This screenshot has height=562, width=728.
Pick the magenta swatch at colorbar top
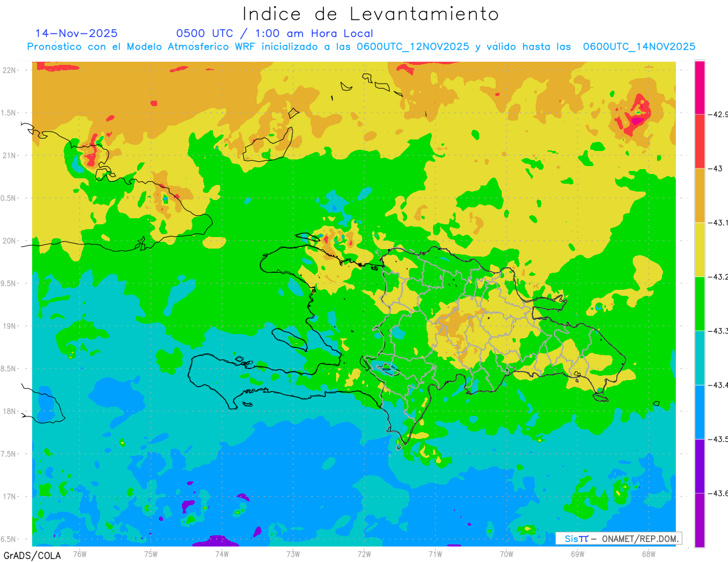point(699,87)
